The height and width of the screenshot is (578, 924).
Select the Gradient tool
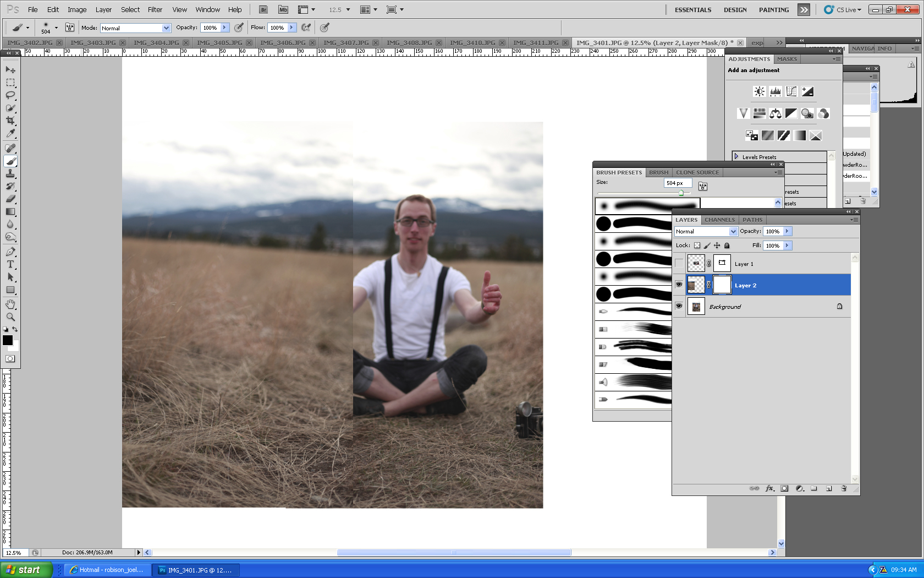(10, 212)
